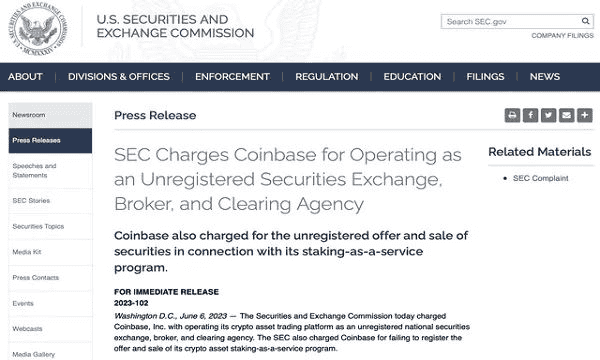Share the release on Twitter

click(548, 115)
